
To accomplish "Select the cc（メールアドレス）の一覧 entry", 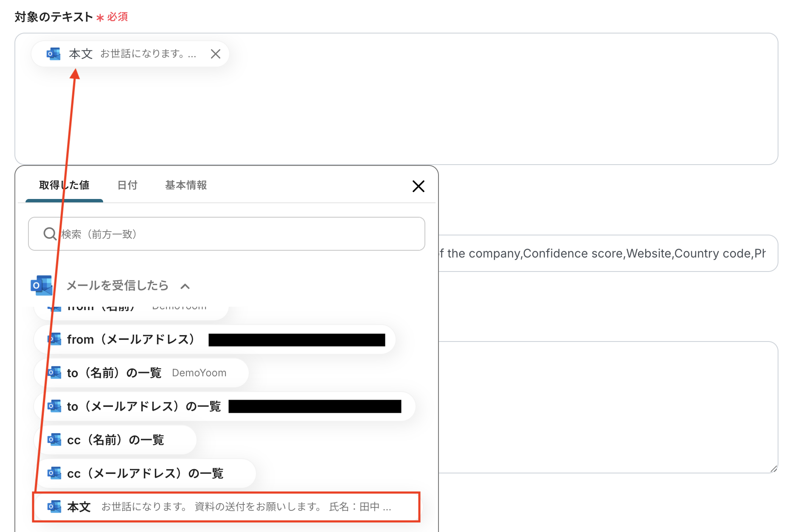I will [x=144, y=473].
